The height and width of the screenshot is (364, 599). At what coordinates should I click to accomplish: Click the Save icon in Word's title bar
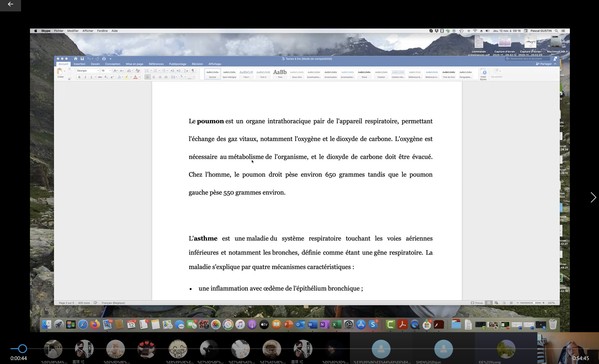coord(82,59)
